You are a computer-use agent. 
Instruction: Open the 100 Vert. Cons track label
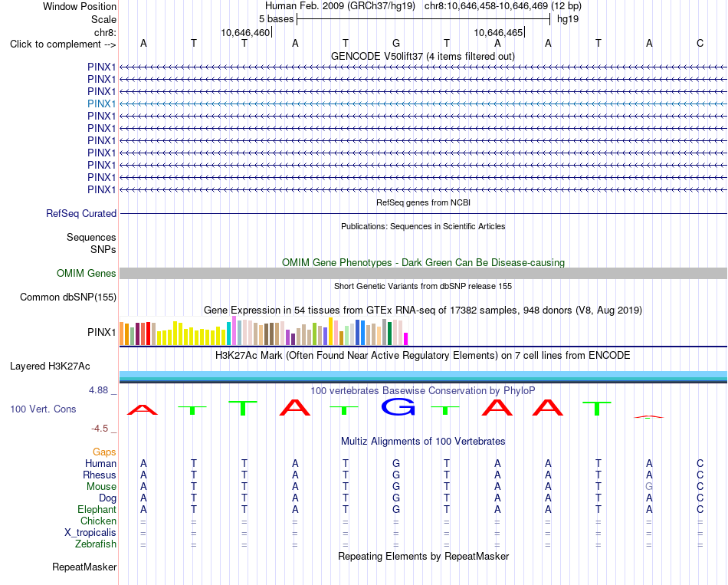click(43, 409)
